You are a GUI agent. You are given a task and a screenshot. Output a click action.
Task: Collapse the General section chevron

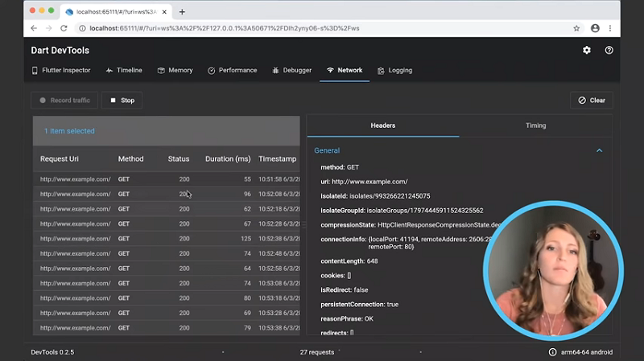click(x=599, y=150)
